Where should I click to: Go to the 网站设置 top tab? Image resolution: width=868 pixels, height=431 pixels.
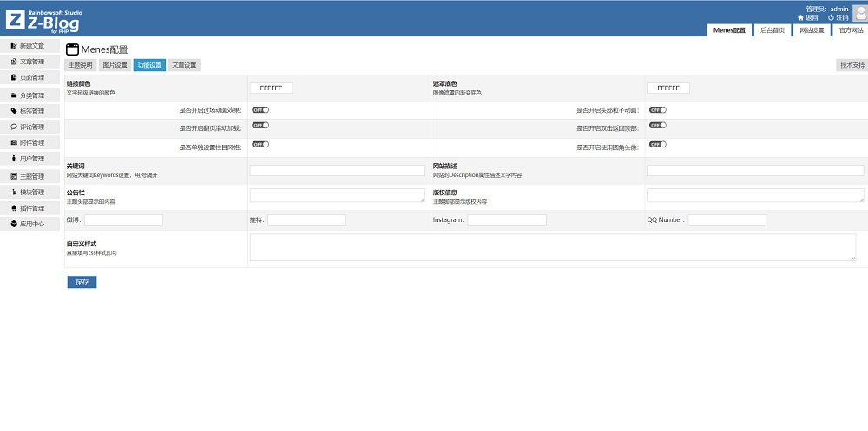(x=811, y=30)
